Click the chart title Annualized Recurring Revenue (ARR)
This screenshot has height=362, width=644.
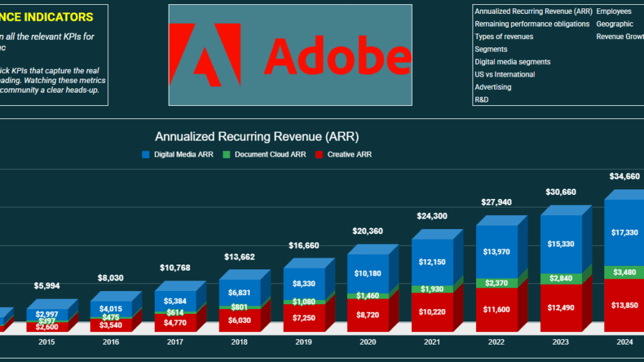256,137
